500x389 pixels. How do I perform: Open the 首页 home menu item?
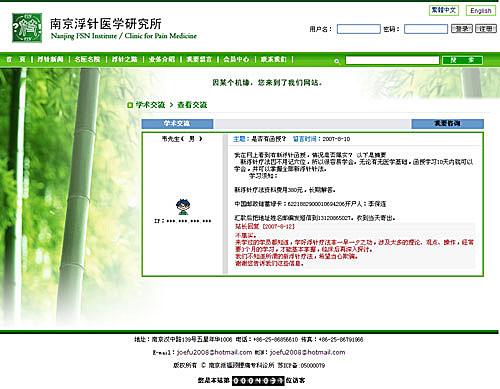coord(16,59)
